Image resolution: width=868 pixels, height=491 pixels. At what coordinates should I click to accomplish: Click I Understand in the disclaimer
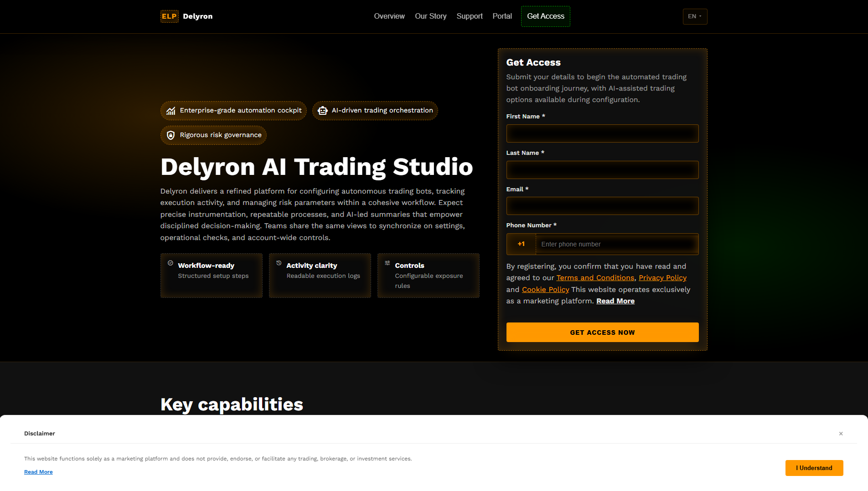(814, 468)
